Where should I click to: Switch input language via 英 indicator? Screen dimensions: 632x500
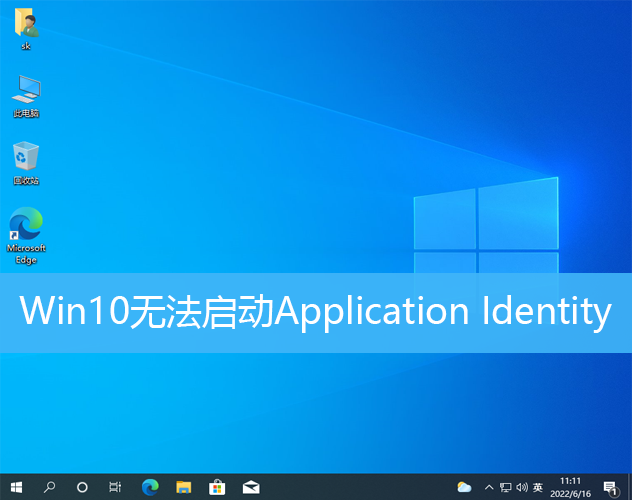tap(538, 487)
